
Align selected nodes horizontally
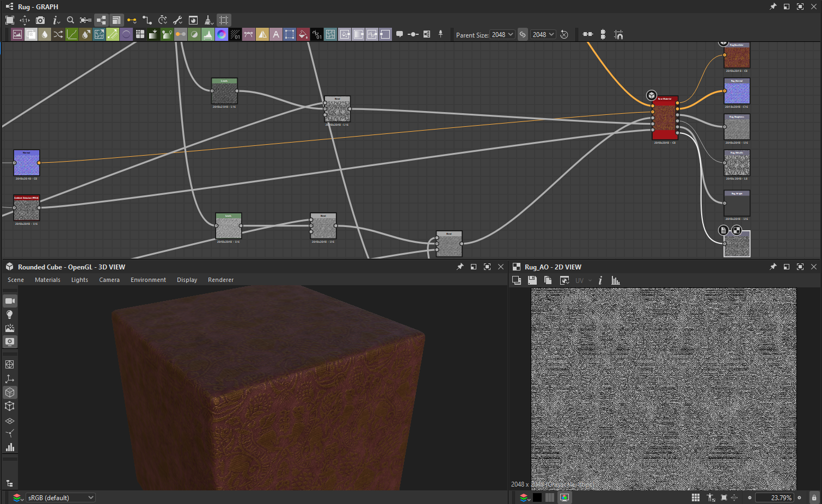[588, 34]
